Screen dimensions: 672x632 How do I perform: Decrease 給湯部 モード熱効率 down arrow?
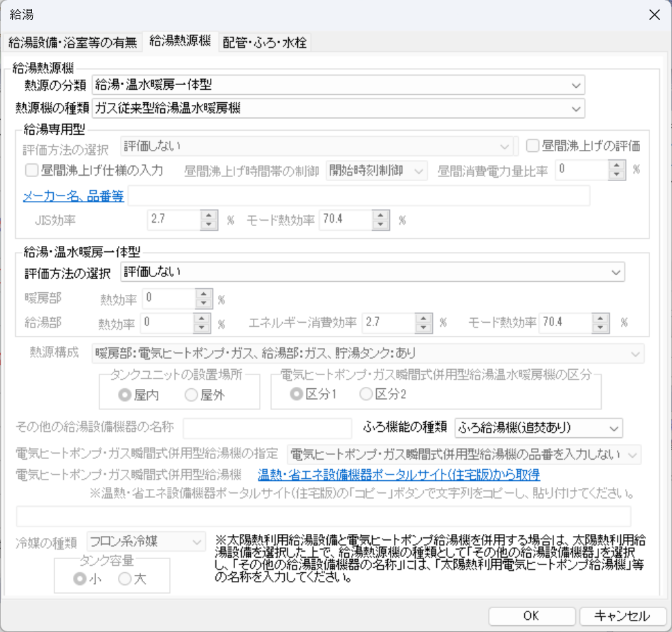(x=600, y=328)
